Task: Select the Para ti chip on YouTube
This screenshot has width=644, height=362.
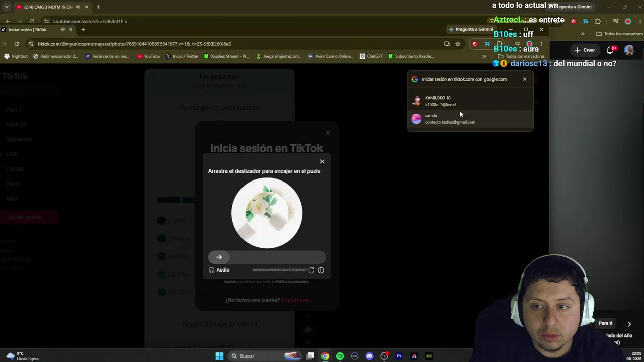Action: coord(605,323)
